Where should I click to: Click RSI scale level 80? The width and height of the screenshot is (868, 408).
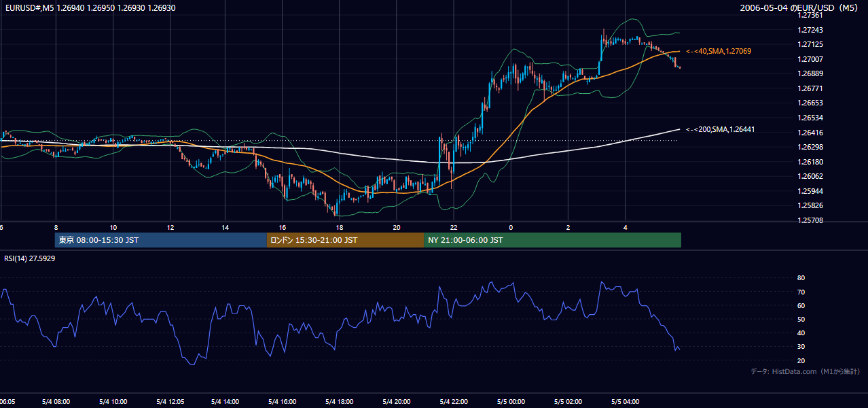(801, 278)
